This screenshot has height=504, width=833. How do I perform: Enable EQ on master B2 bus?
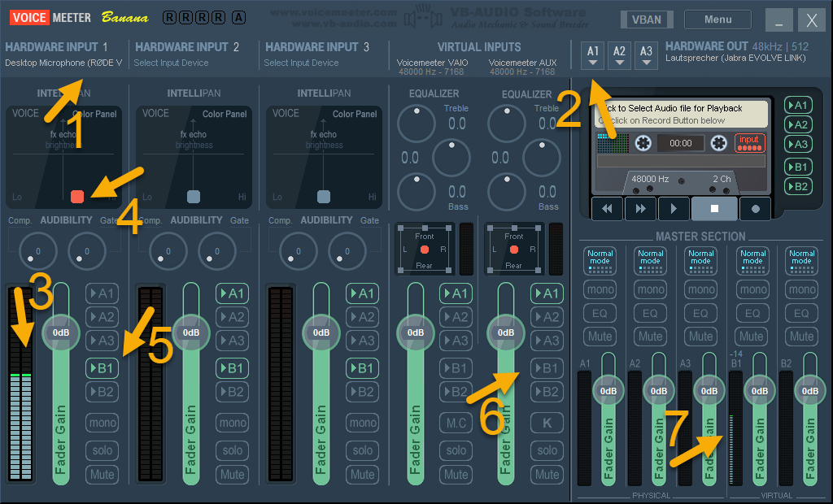tap(801, 313)
